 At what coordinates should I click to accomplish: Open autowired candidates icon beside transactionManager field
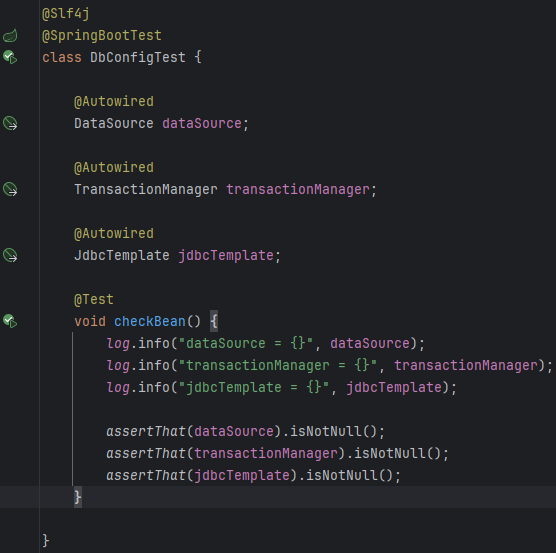coord(10,189)
